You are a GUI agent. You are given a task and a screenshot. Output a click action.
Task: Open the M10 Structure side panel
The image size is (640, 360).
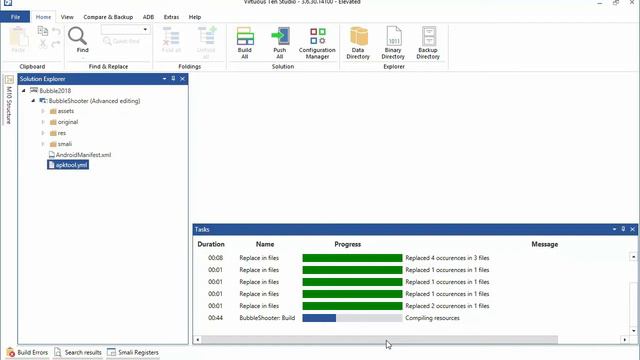[x=9, y=100]
